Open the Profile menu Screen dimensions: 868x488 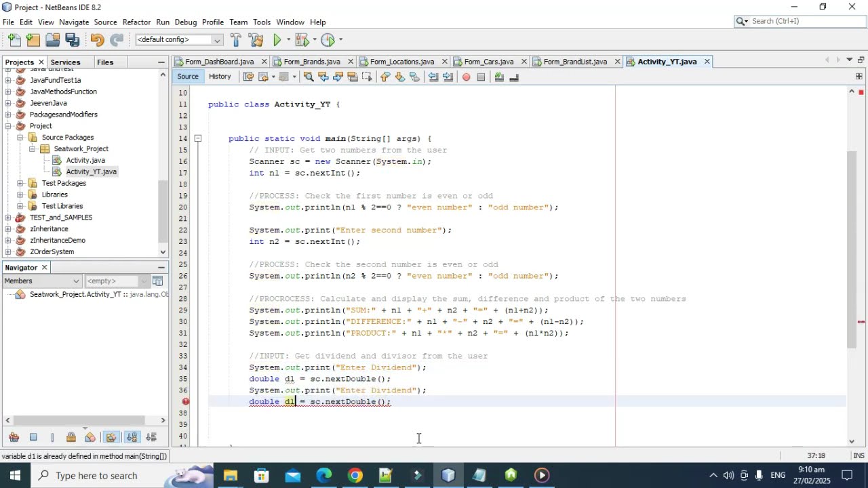213,22
